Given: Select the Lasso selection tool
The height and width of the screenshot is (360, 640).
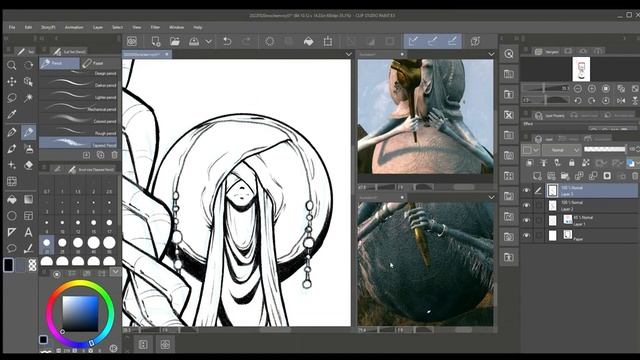Looking at the screenshot, I should coord(11,98).
